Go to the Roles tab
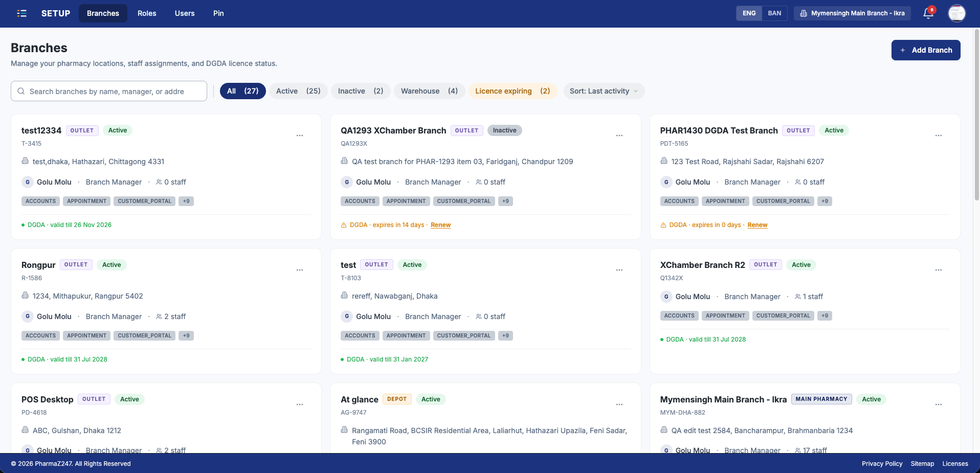 147,13
